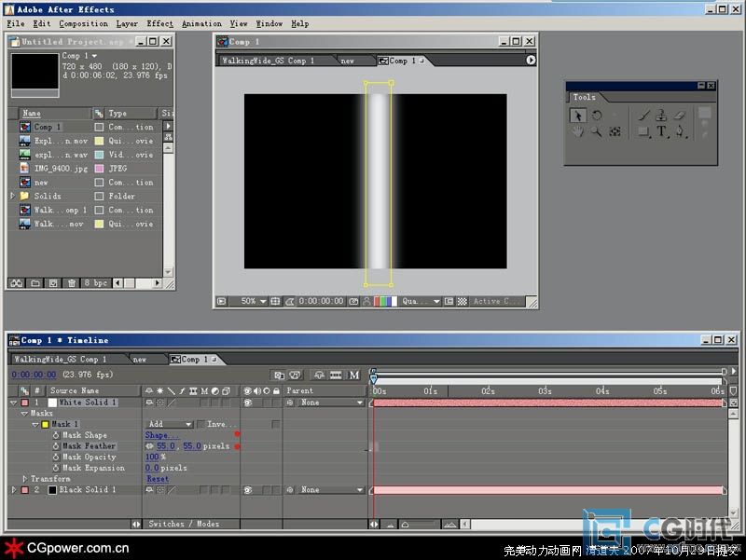Select the Eraser tool

click(x=680, y=116)
